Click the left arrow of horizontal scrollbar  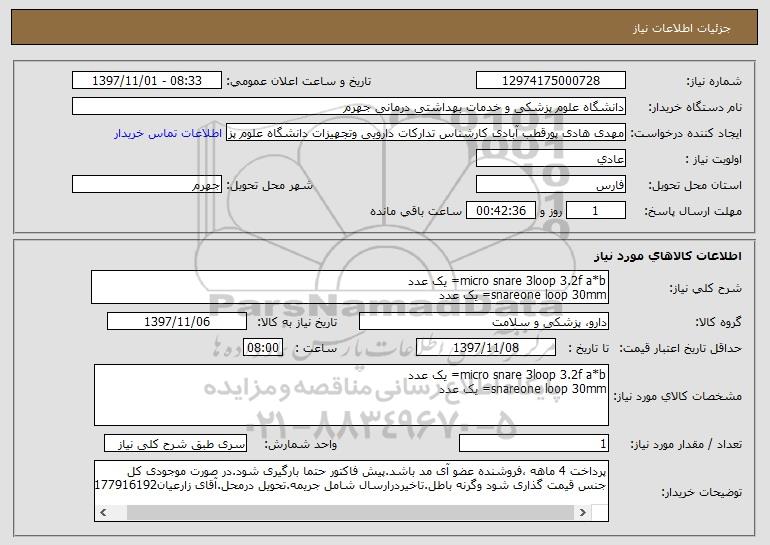103,513
